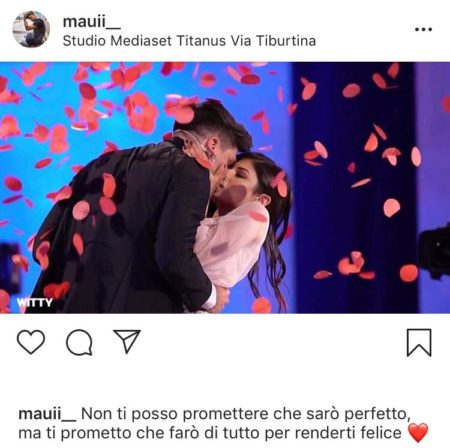Click the bold mauii__ username in the caption
Image resolution: width=450 pixels, height=448 pixels.
click(47, 414)
